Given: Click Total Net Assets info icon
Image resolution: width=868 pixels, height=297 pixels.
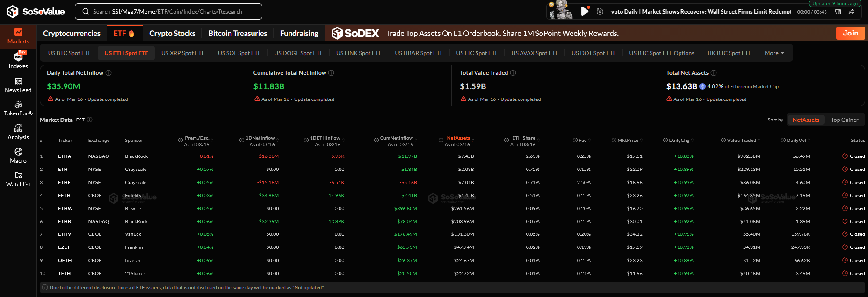Looking at the screenshot, I should coord(714,73).
